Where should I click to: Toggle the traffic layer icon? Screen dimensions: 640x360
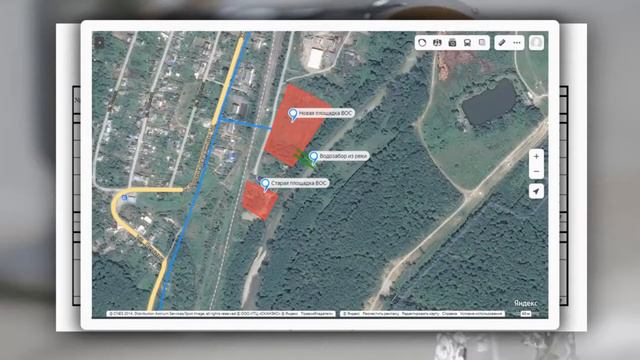pyautogui.click(x=422, y=43)
